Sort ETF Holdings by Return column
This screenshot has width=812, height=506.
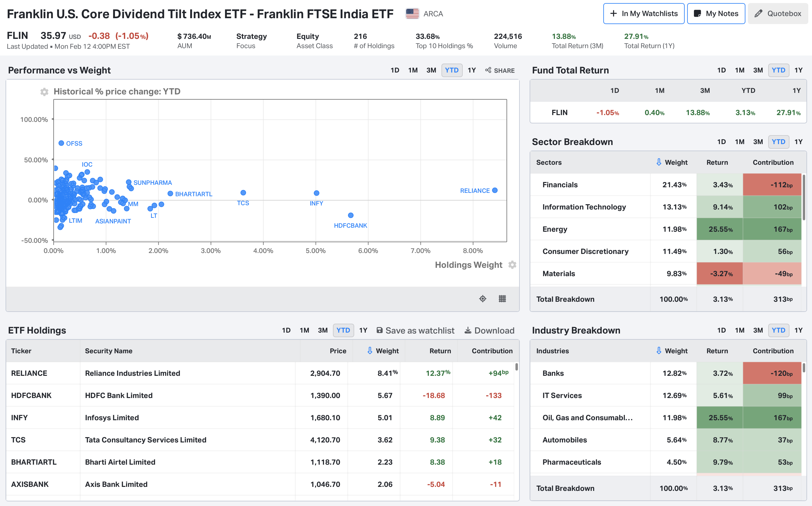coord(440,351)
